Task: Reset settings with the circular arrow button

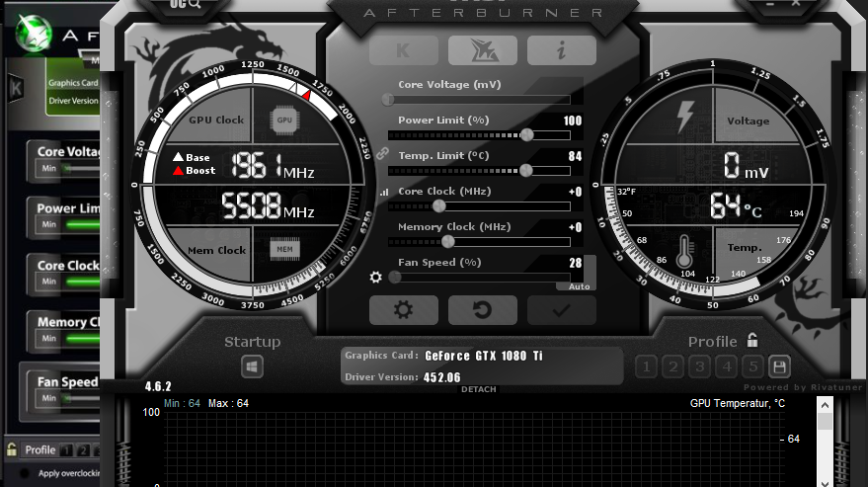Action: 483,310
